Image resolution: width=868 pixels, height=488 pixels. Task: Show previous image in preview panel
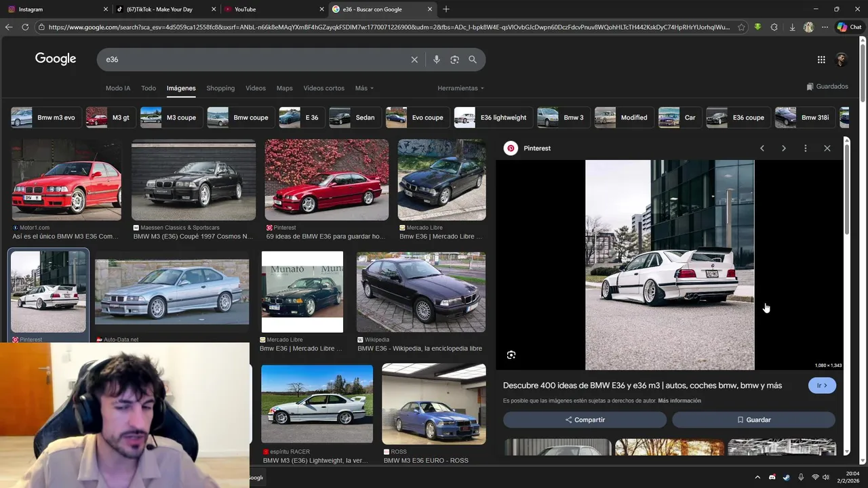tap(762, 148)
